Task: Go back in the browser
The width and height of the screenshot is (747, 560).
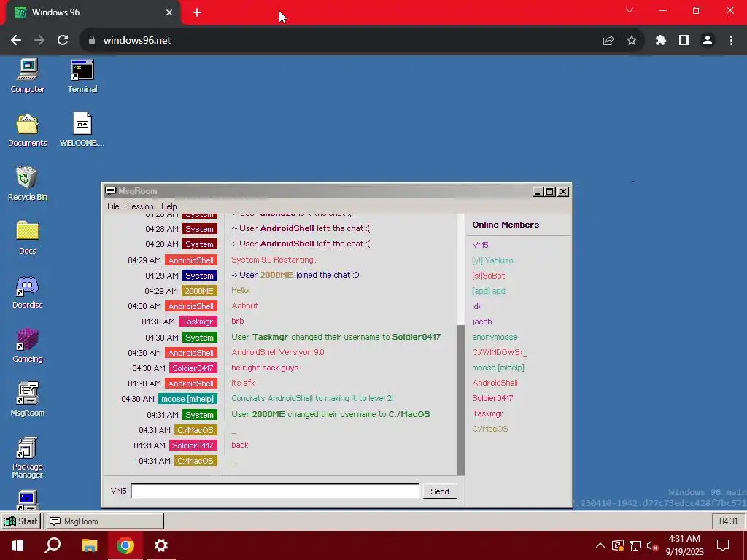Action: [x=16, y=40]
